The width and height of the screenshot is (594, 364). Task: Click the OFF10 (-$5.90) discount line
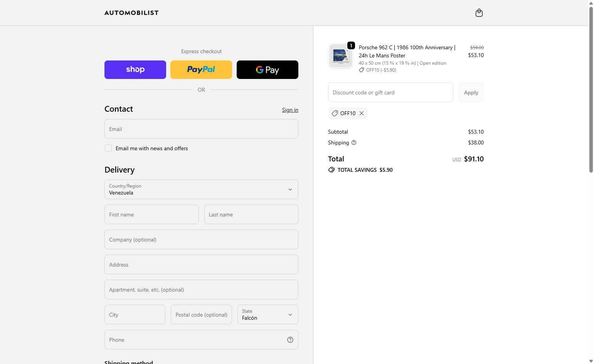pyautogui.click(x=378, y=70)
